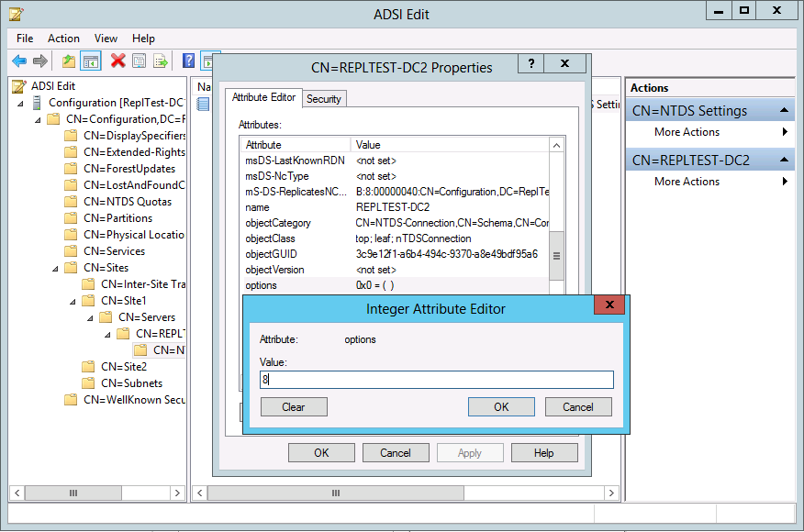Screen dimensions: 804x532
Task: Click the Forward arrow toolbar icon
Action: coord(40,61)
